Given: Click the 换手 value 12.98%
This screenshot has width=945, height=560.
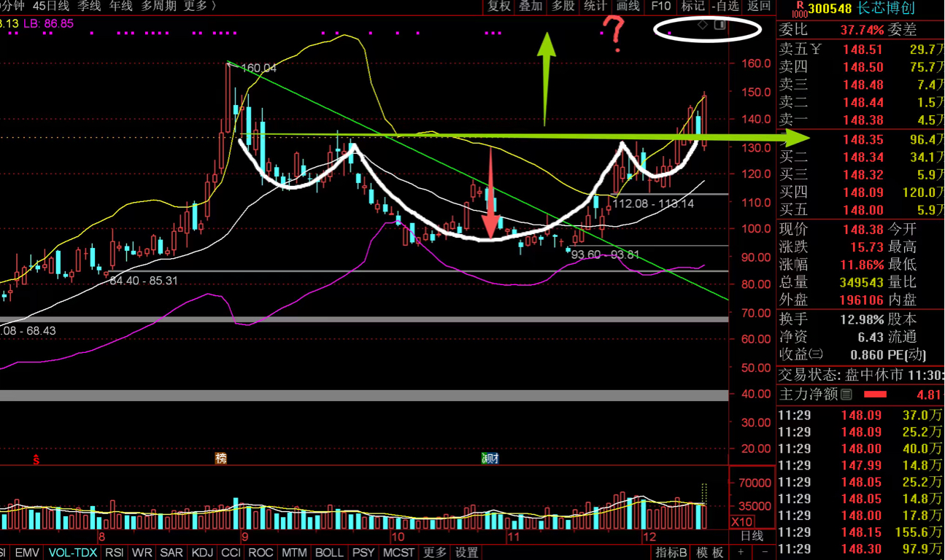Looking at the screenshot, I should point(863,319).
